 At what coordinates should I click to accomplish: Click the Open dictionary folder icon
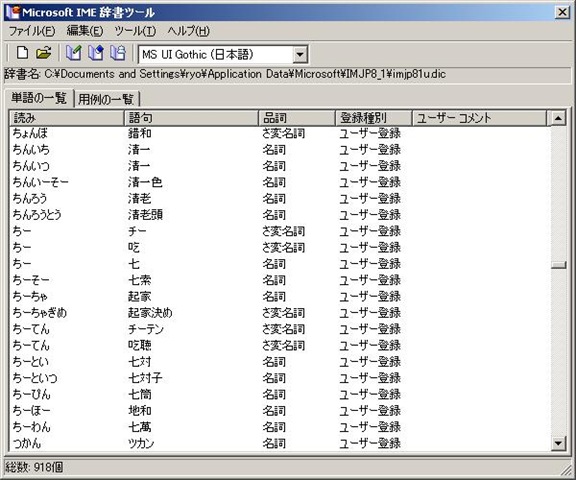[x=44, y=53]
